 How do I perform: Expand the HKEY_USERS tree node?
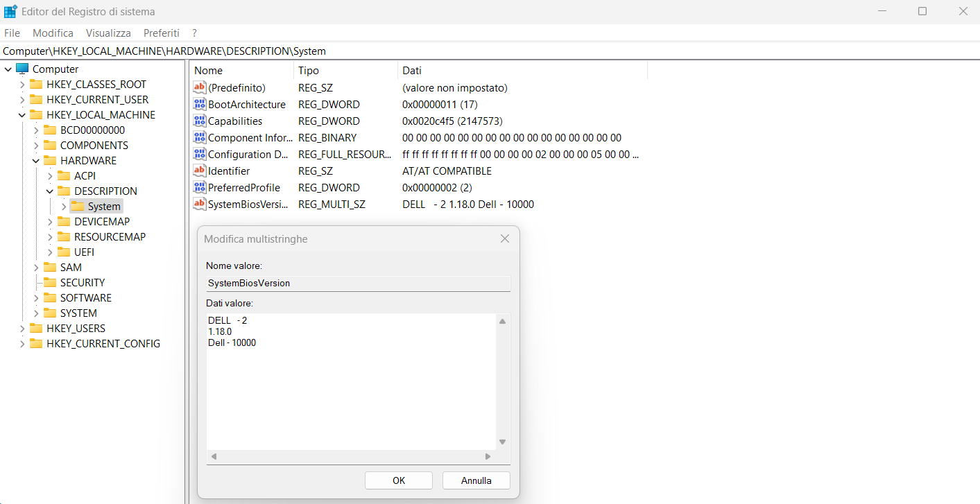[22, 329]
